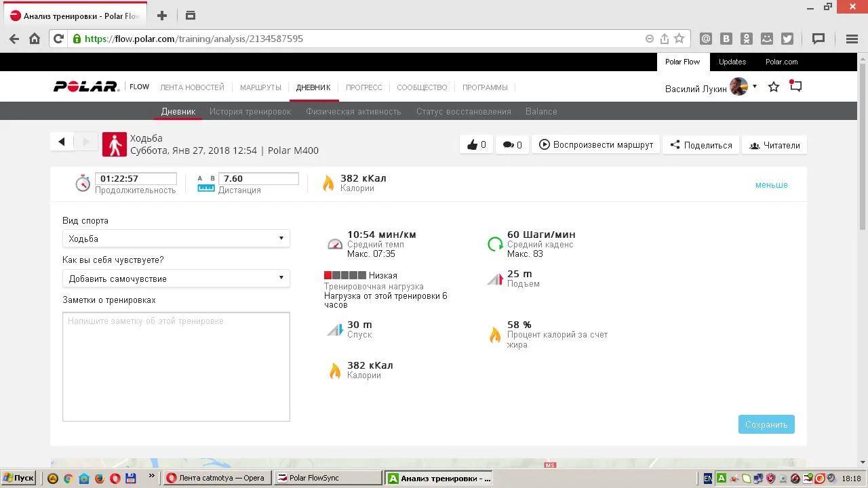Image resolution: width=868 pixels, height=488 pixels.
Task: Click the training notes text area
Action: click(176, 367)
